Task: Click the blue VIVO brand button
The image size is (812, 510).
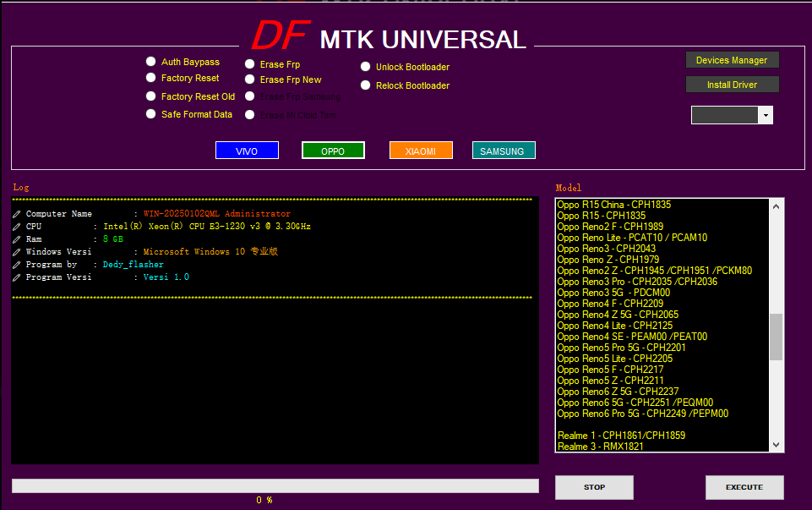Action: (247, 151)
